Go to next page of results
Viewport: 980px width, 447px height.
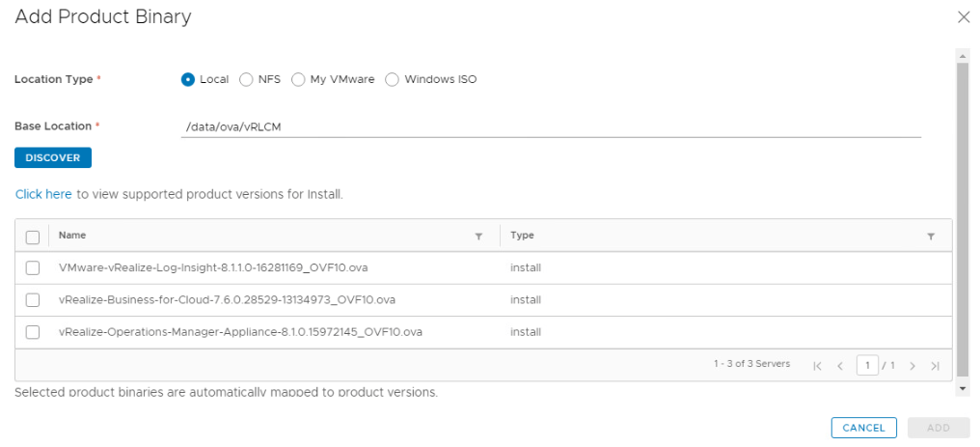pyautogui.click(x=912, y=366)
